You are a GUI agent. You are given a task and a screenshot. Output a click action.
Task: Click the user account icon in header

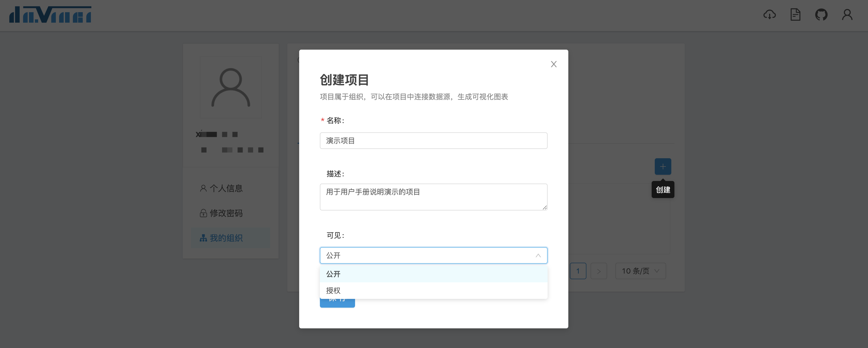[x=847, y=15]
